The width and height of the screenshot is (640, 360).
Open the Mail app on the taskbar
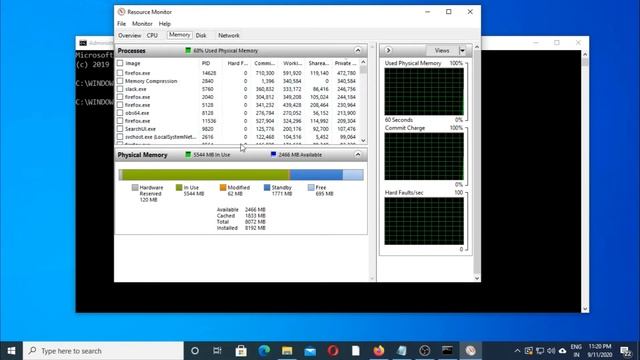[310, 351]
